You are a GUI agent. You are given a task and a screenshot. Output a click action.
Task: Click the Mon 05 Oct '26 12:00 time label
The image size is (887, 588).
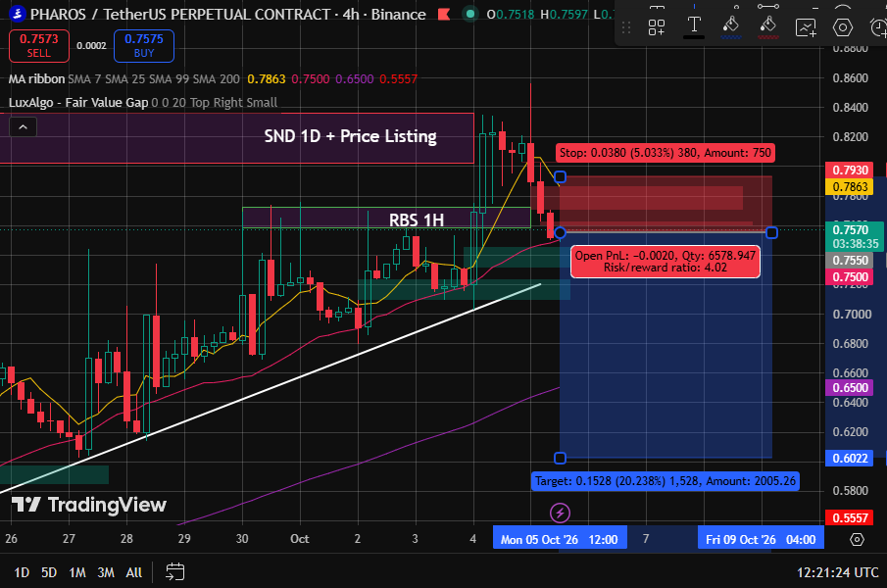(560, 539)
